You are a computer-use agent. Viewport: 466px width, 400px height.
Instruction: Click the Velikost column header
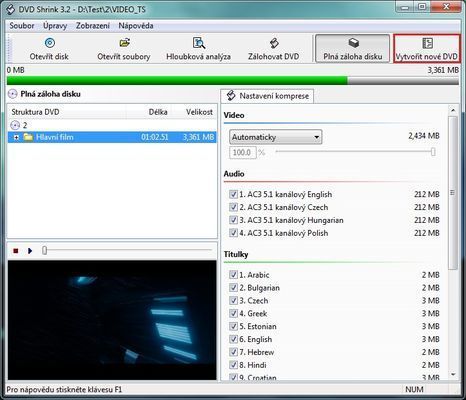click(199, 112)
